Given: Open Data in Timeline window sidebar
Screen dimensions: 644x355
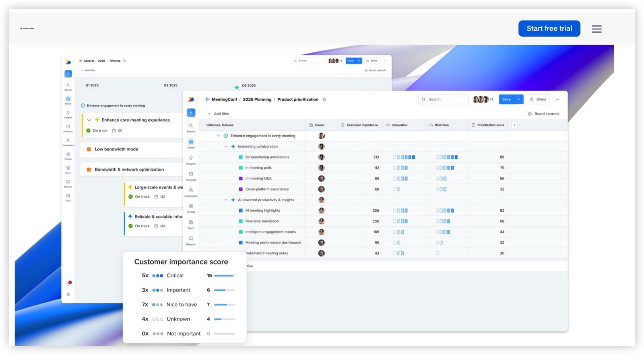Looking at the screenshot, I should tap(68, 197).
